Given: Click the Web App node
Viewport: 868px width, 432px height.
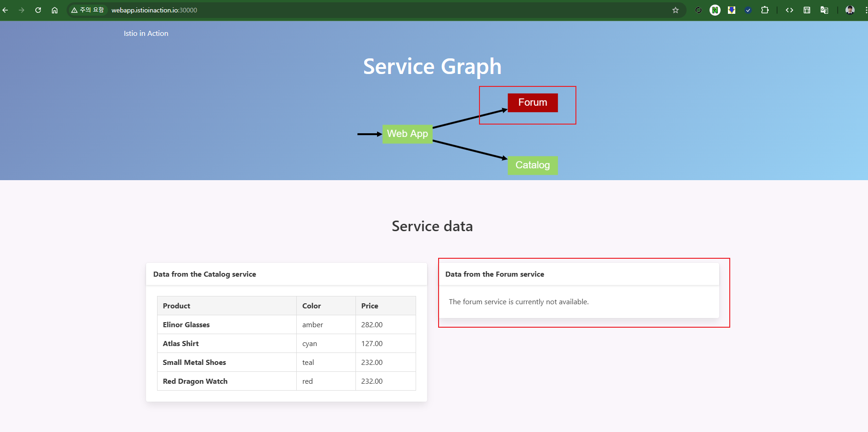Looking at the screenshot, I should [407, 134].
